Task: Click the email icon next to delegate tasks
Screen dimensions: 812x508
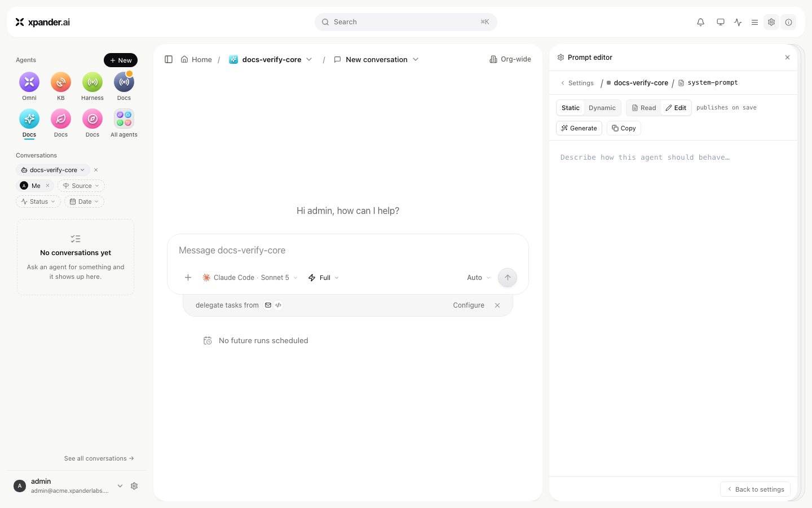Action: pos(268,305)
